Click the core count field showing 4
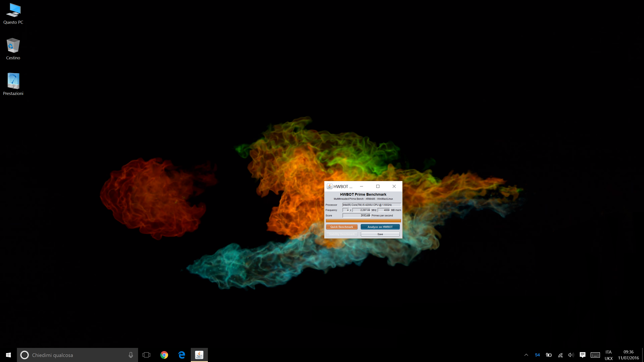The height and width of the screenshot is (362, 644). pos(346,210)
